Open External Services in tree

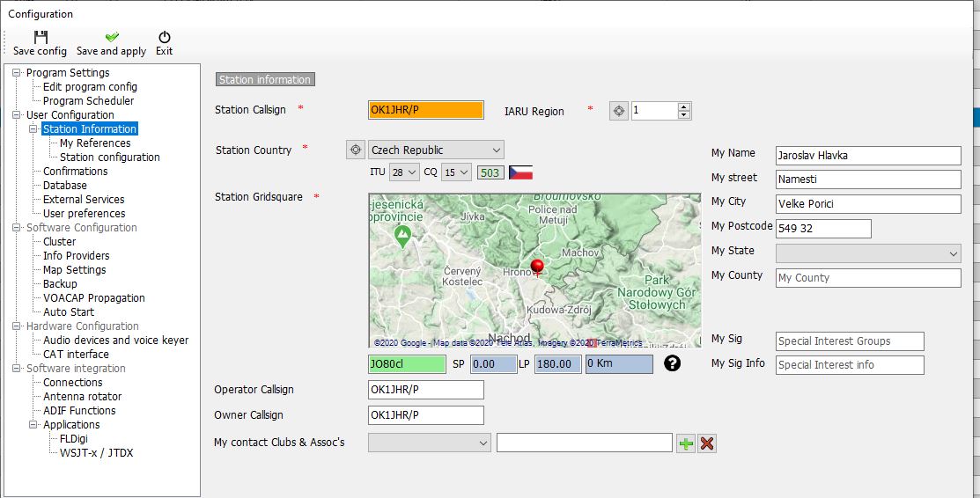point(84,200)
